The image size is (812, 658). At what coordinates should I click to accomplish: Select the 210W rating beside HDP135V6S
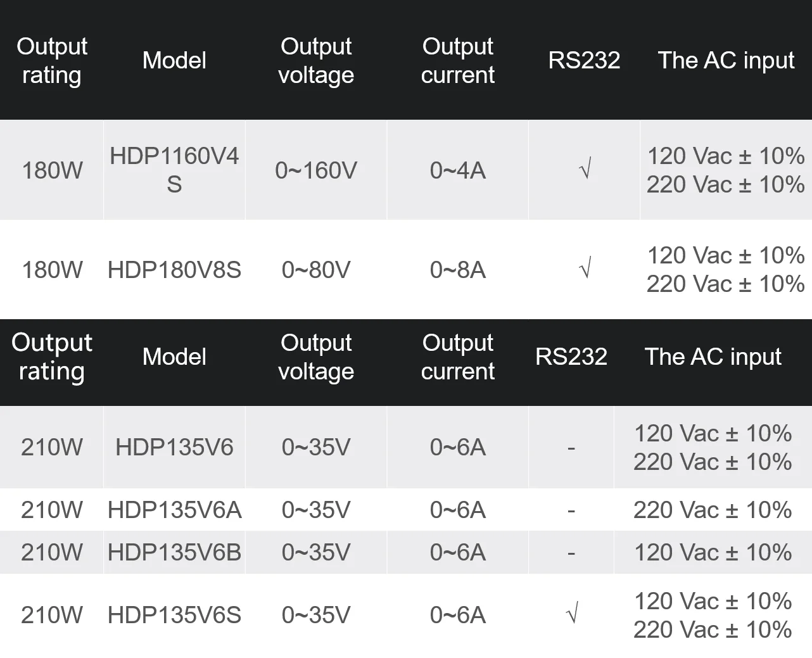[x=52, y=615]
